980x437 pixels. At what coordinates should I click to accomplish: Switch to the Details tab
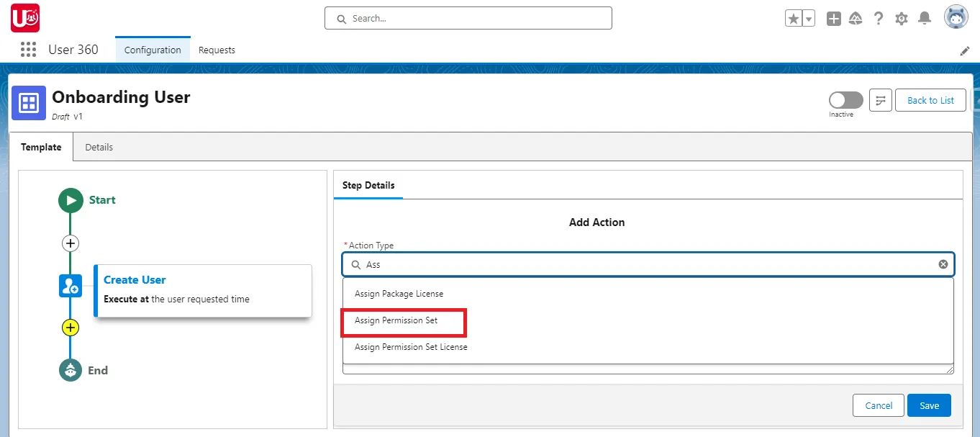coord(99,147)
